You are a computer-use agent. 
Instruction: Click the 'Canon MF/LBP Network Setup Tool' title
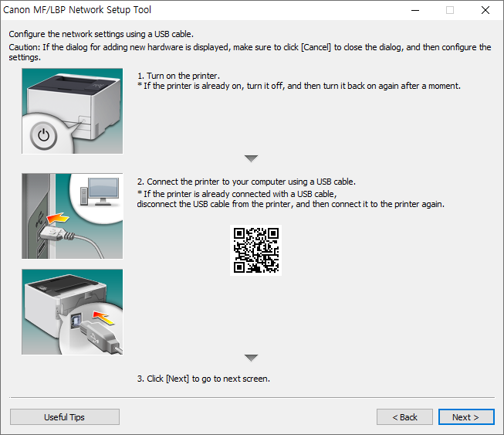[77, 10]
